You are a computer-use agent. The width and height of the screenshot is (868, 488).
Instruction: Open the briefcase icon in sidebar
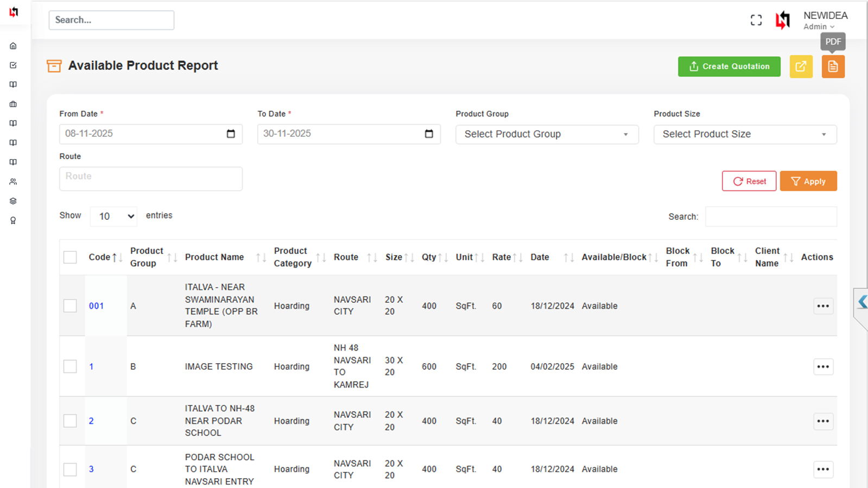pyautogui.click(x=13, y=104)
